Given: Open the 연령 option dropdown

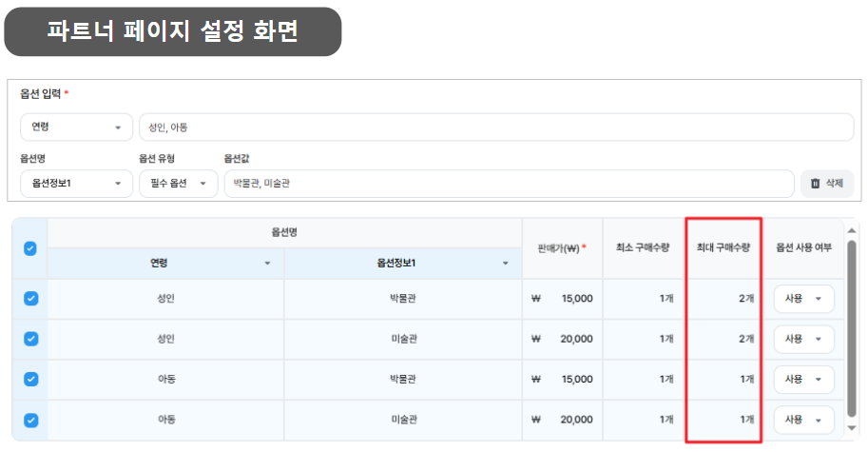Looking at the screenshot, I should pos(76,127).
